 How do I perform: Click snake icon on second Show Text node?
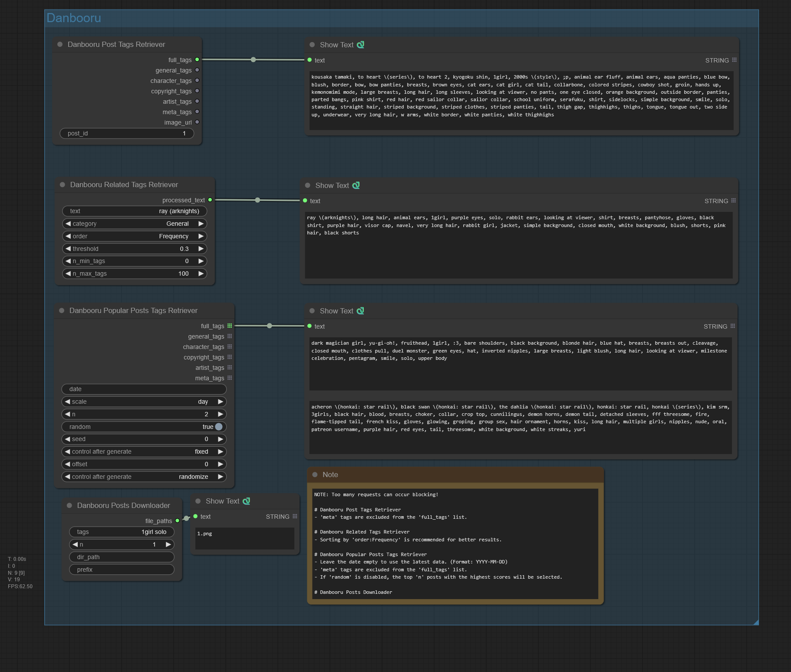[356, 185]
